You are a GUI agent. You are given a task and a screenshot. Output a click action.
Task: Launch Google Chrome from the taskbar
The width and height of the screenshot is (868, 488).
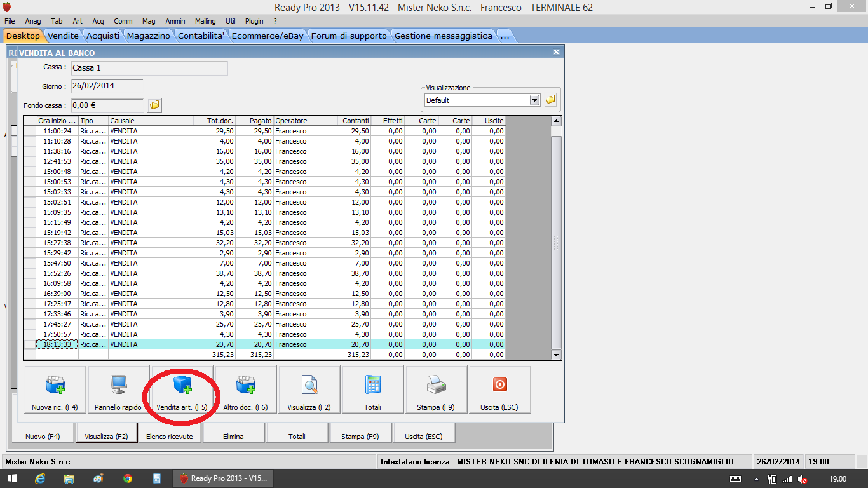[128, 478]
